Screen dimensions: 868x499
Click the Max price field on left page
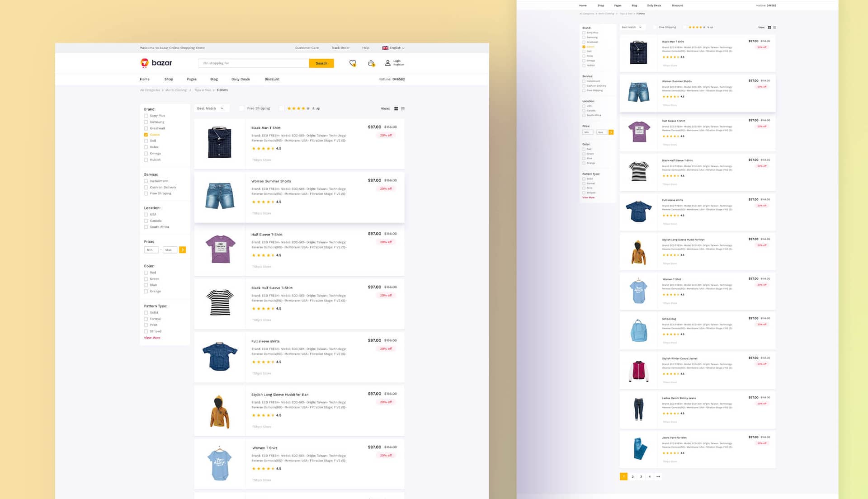click(x=170, y=250)
